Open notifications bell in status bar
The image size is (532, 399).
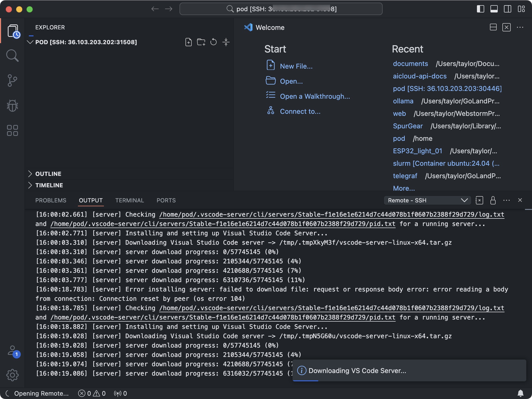[521, 393]
